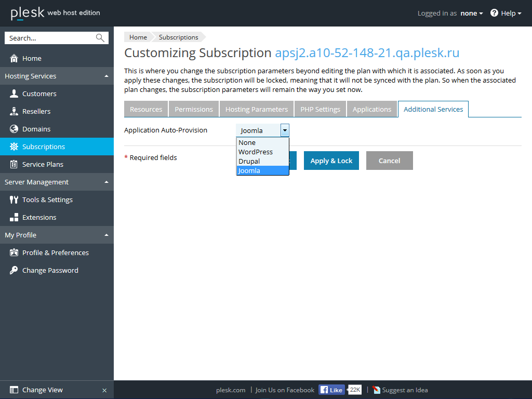Screen dimensions: 532x399
Task: Choose WordPress from the dropdown list
Action: 256,152
